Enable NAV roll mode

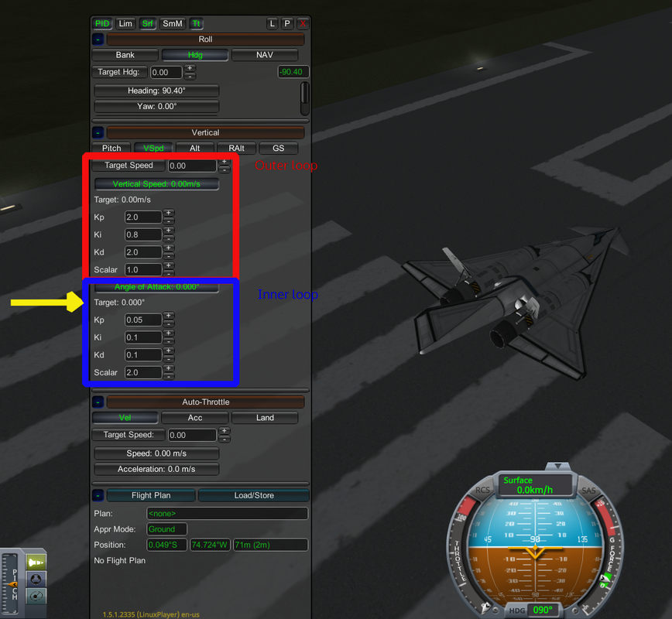tap(265, 55)
